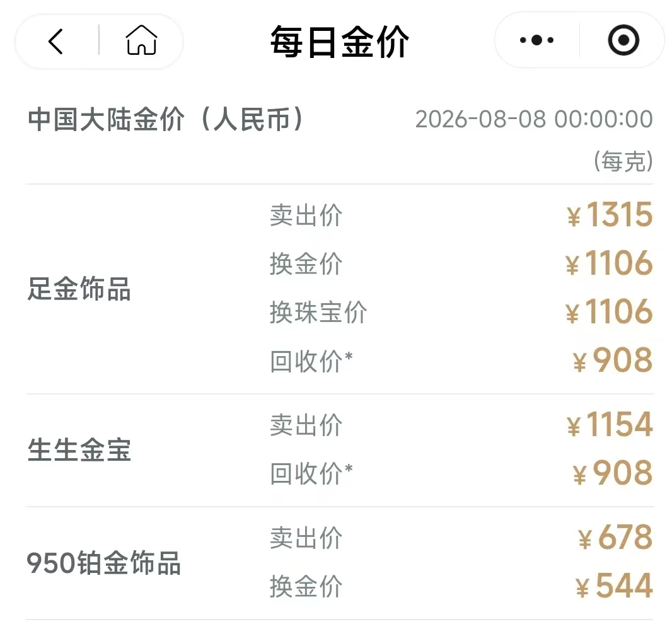This screenshot has width=672, height=629.
Task: Open the three-dot more menu
Action: [536, 40]
